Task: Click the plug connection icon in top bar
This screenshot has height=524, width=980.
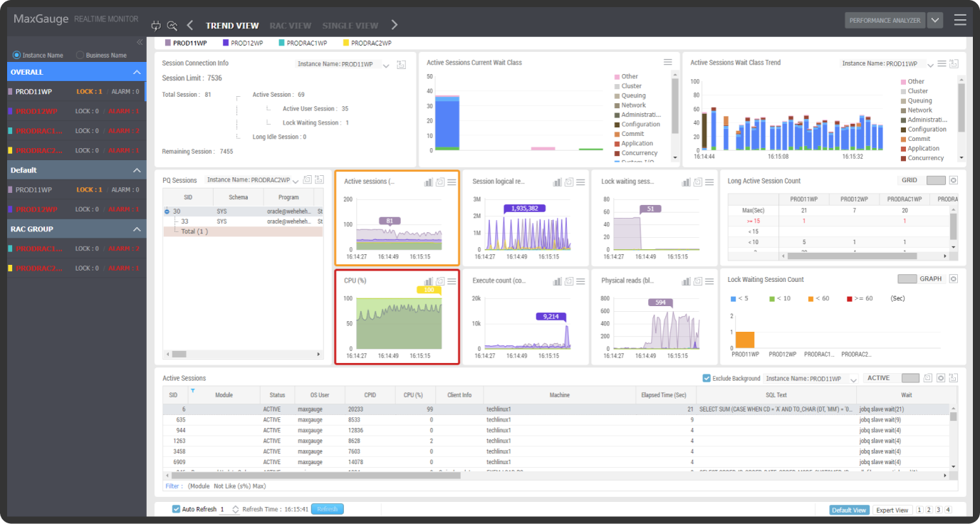Action: (x=157, y=26)
